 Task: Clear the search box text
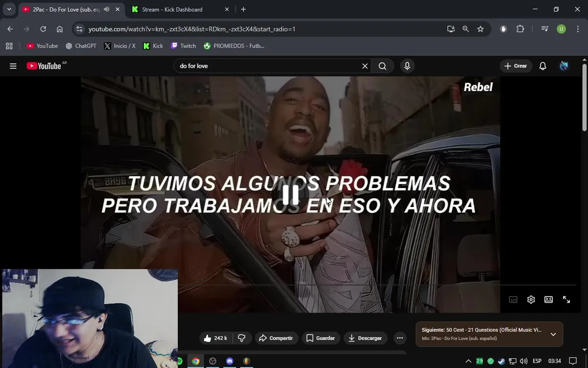[x=365, y=66]
